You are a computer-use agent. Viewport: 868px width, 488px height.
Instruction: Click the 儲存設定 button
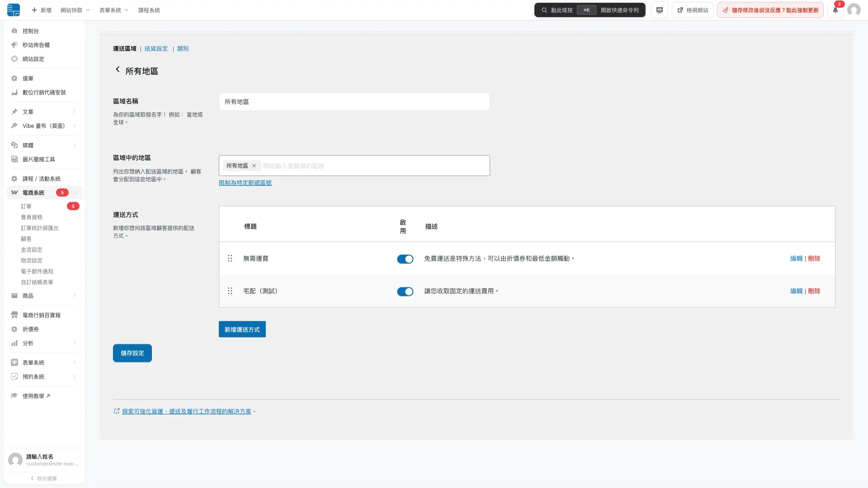(x=132, y=353)
